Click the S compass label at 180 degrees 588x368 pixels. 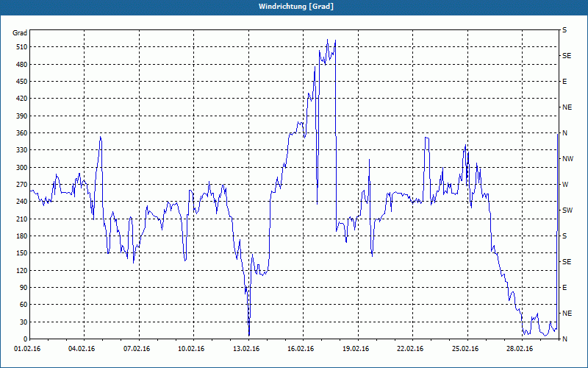564,236
